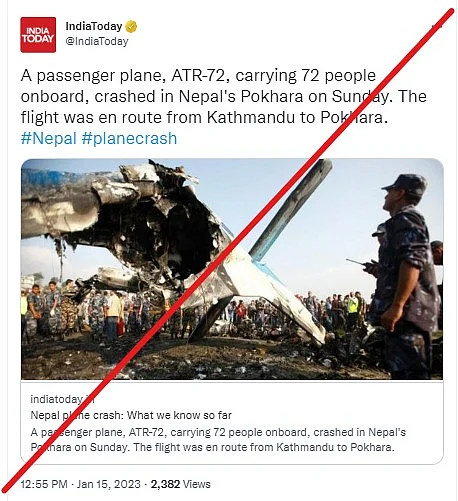Open the IndiaToday display name profile link
This screenshot has width=458, height=501.
pos(94,26)
